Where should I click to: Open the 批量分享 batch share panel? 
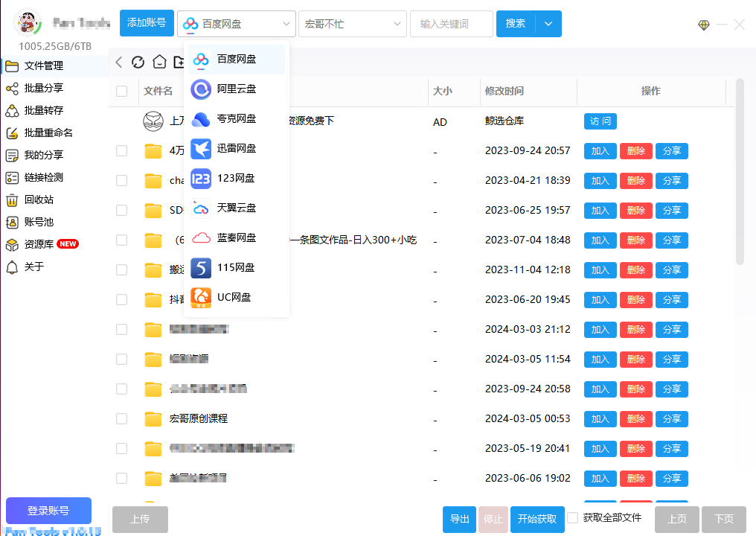coord(45,88)
